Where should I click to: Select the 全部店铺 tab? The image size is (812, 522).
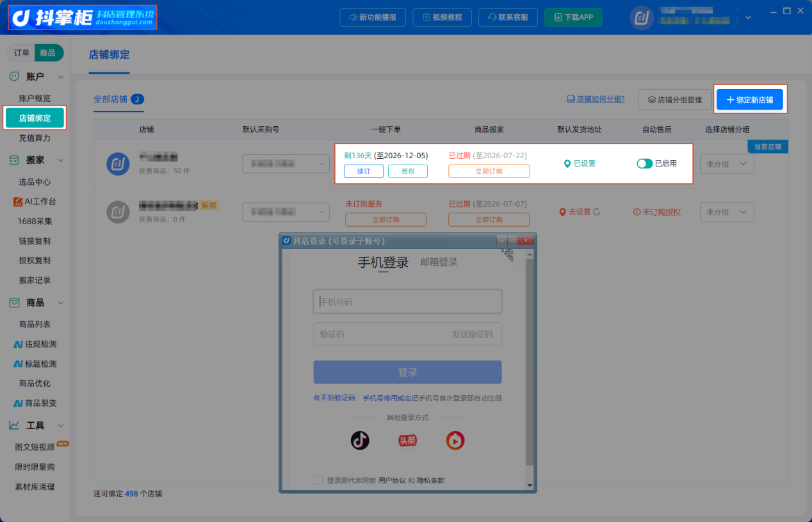pyautogui.click(x=118, y=99)
